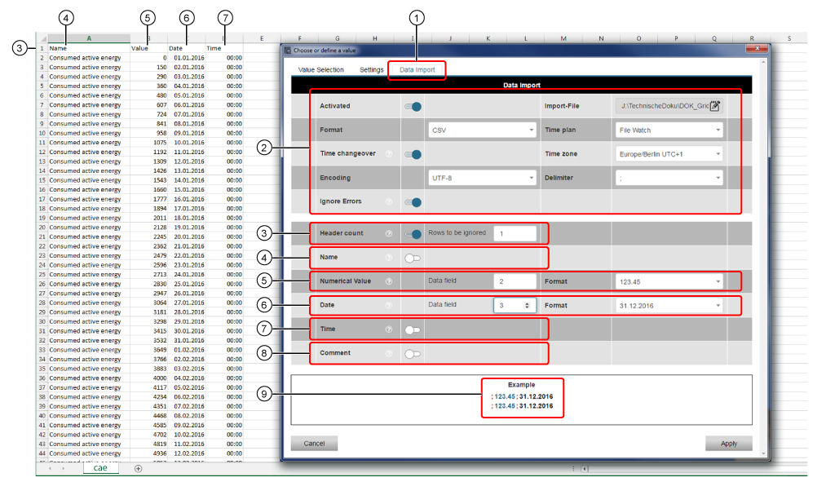Click help icon beside Header count
This screenshot has height=504, width=835.
pyautogui.click(x=389, y=233)
